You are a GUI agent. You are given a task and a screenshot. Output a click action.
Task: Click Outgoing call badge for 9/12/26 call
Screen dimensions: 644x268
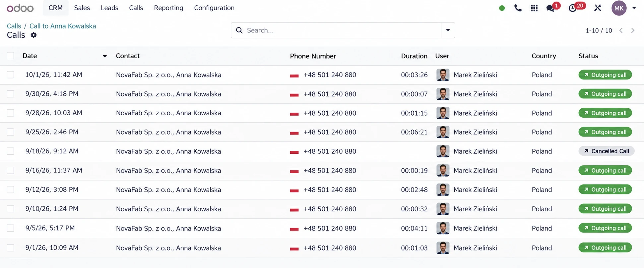point(605,190)
